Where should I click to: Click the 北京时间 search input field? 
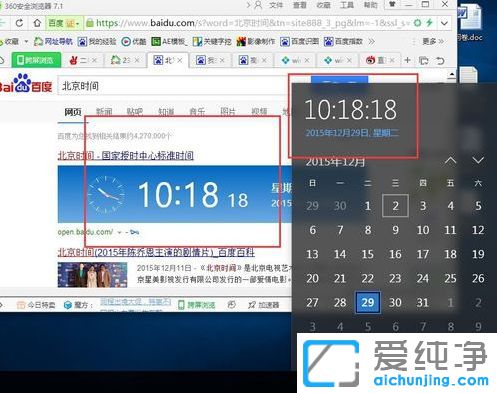[x=173, y=86]
